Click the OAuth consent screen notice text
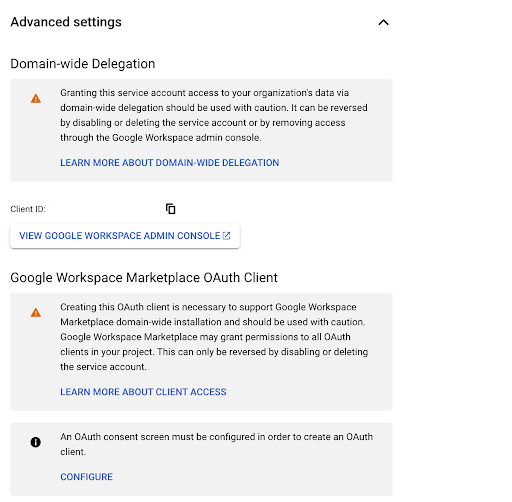Screen dimensions: 512x502 (217, 444)
